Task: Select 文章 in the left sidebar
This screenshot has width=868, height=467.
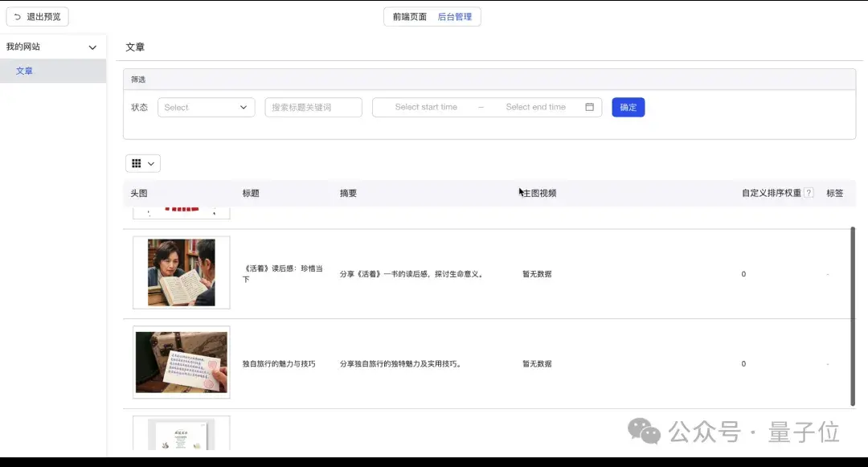Action: (24, 71)
